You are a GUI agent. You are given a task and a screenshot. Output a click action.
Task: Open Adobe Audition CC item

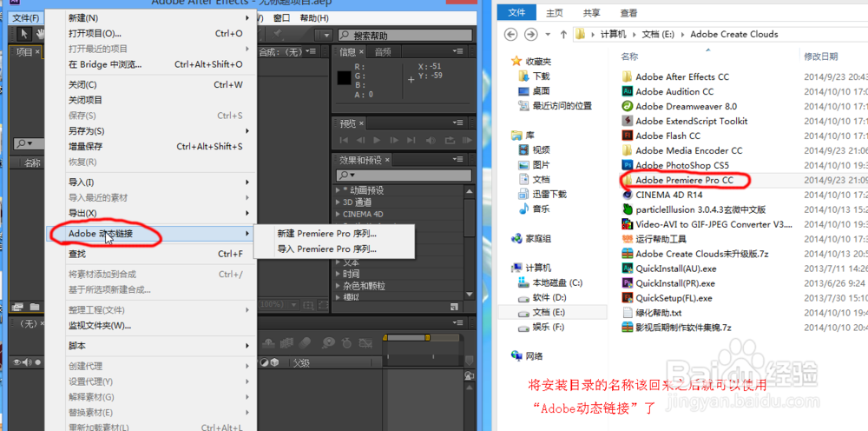[x=674, y=91]
